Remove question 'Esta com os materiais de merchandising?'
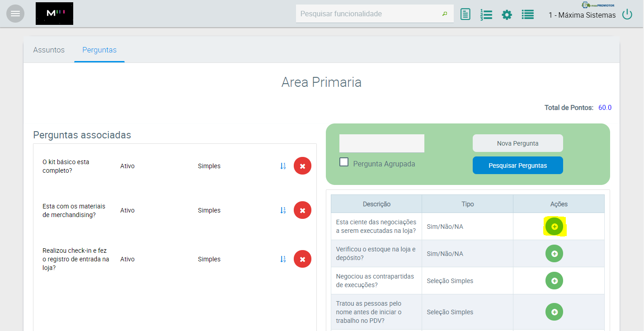Image resolution: width=644 pixels, height=331 pixels. click(x=302, y=210)
